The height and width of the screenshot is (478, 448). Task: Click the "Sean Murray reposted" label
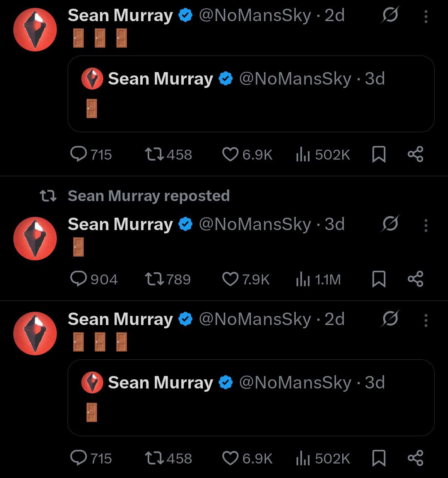tap(149, 196)
